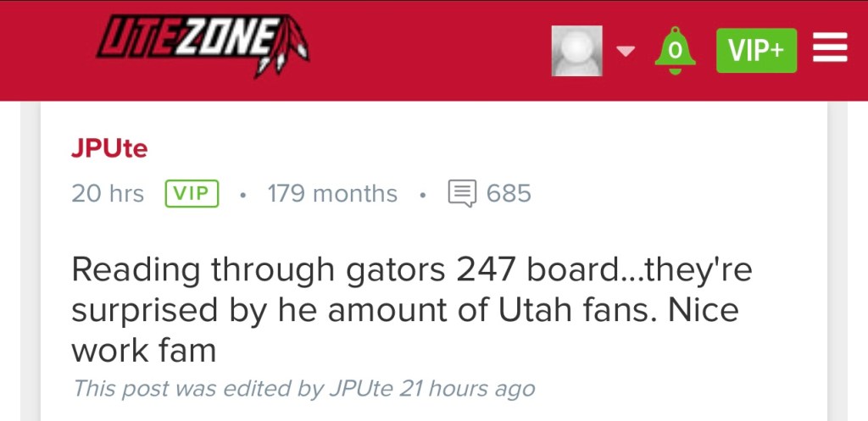This screenshot has width=868, height=421.
Task: Expand the account dropdown arrow
Action: [625, 51]
